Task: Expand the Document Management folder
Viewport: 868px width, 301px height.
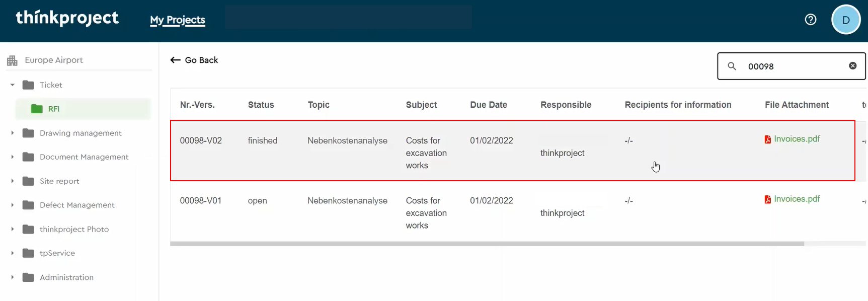Action: [13, 157]
